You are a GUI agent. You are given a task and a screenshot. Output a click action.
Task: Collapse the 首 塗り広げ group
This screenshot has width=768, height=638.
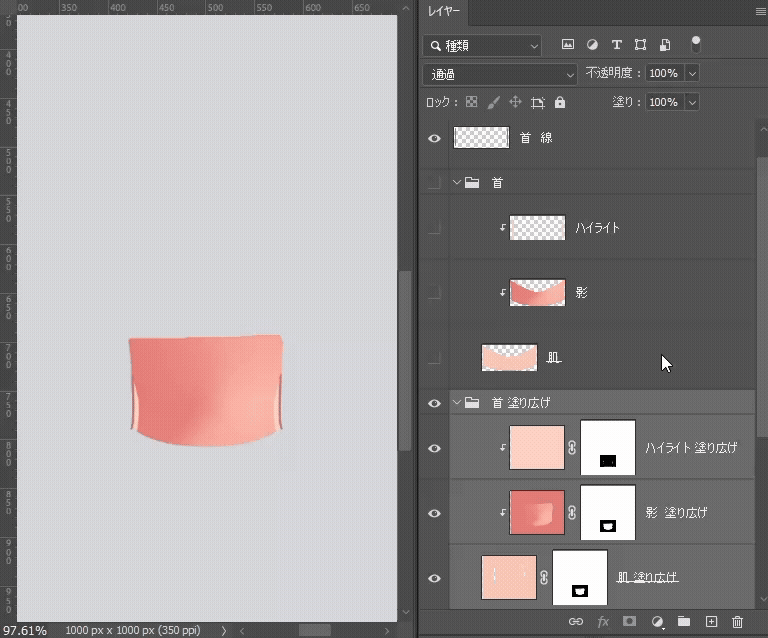pyautogui.click(x=457, y=403)
